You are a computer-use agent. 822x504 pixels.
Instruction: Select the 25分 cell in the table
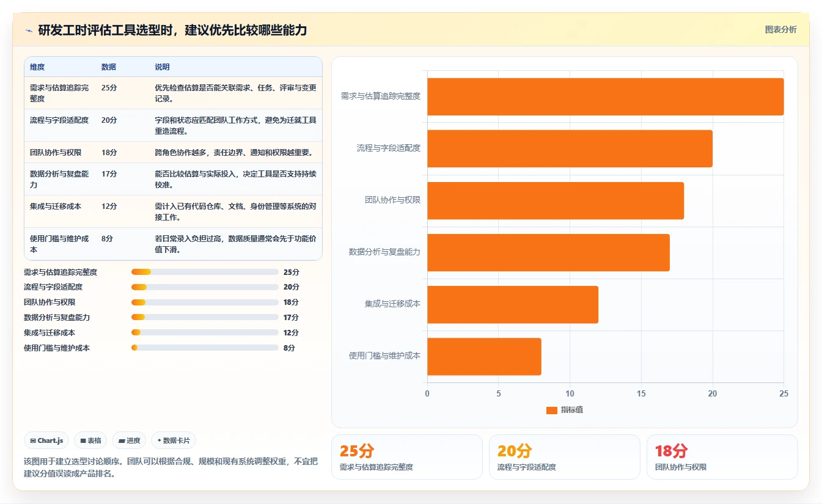click(x=109, y=88)
